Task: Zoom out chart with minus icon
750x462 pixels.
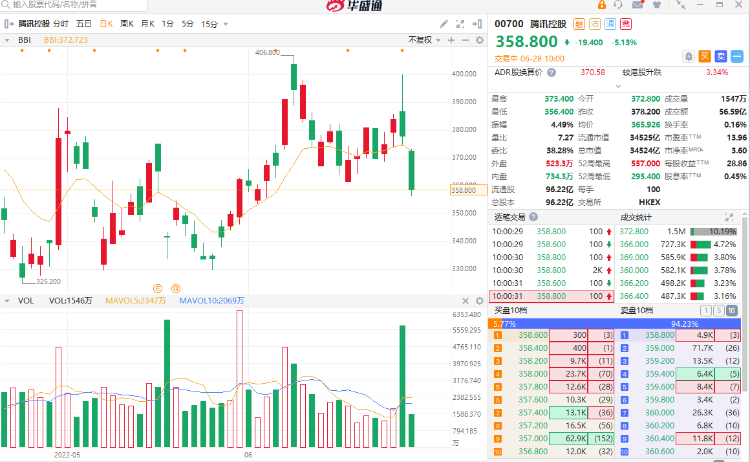Action: tap(465, 40)
